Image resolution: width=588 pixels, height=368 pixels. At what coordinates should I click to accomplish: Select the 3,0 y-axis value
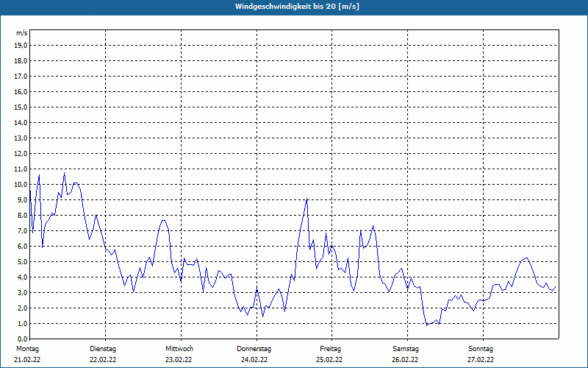pos(23,292)
